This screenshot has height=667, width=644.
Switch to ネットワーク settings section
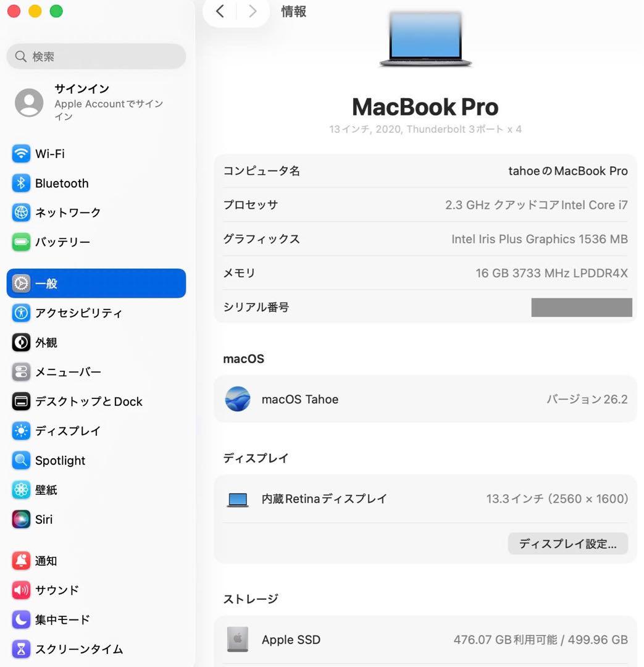pyautogui.click(x=21, y=212)
